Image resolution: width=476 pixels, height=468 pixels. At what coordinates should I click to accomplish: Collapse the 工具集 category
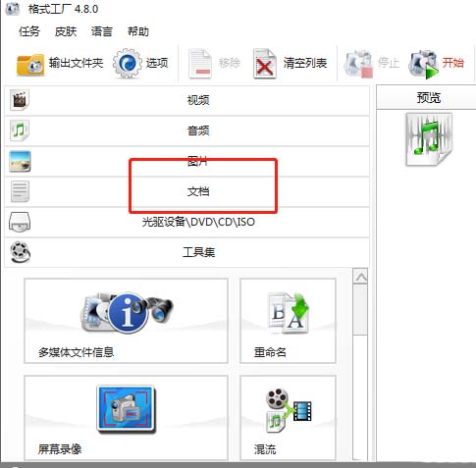coord(186,252)
